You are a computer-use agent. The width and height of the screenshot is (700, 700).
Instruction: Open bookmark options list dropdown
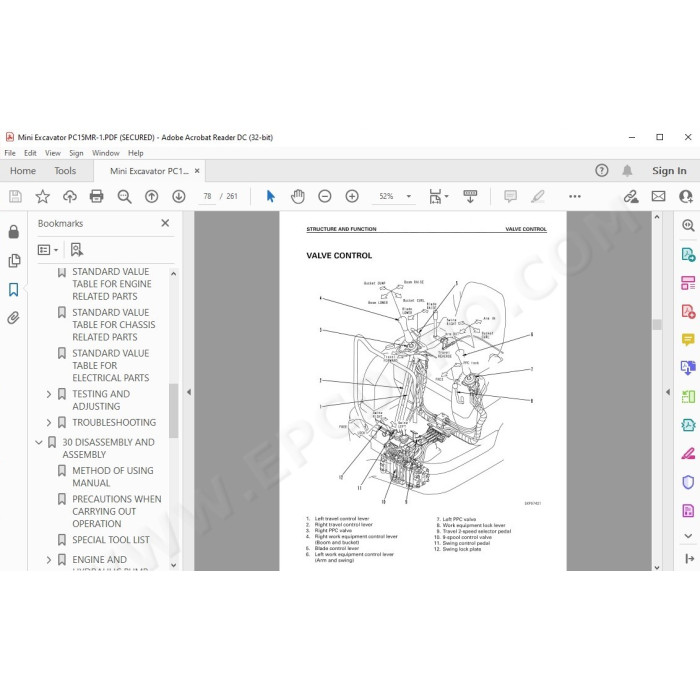[x=48, y=250]
